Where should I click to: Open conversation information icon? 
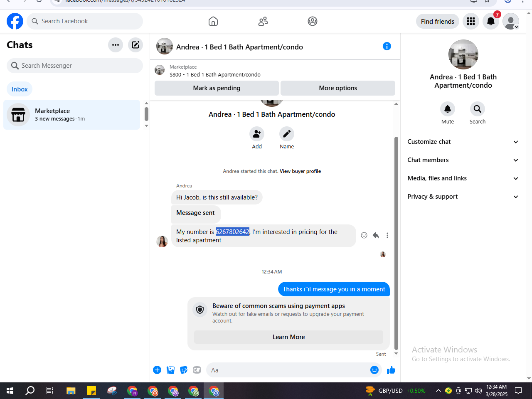387,46
